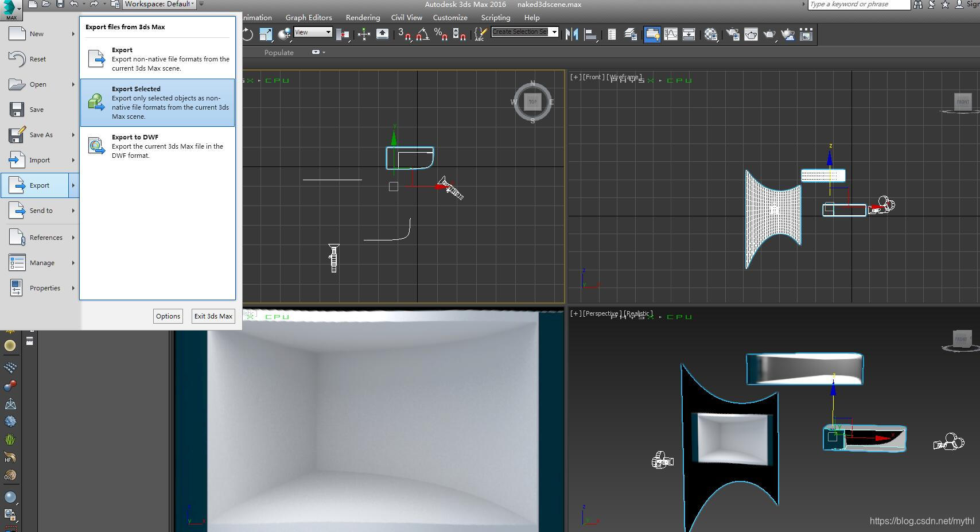This screenshot has width=980, height=532.
Task: Click Exit 3ds Max button
Action: pyautogui.click(x=213, y=316)
